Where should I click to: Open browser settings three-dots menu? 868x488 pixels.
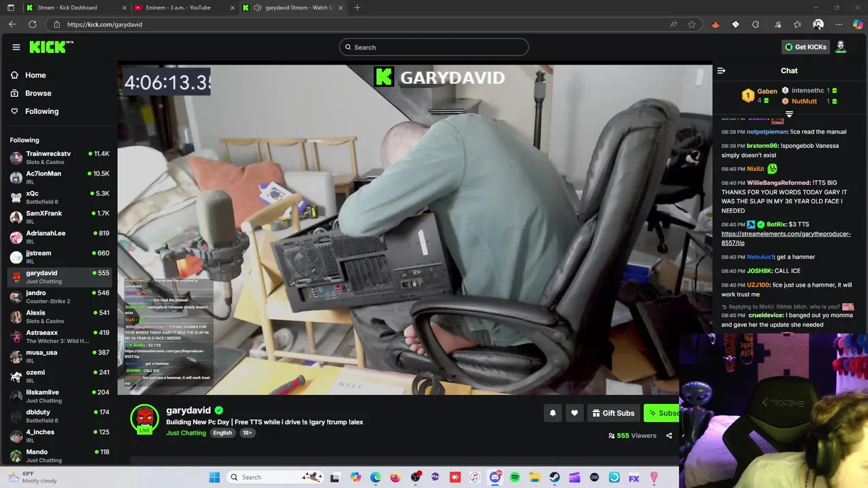(839, 24)
